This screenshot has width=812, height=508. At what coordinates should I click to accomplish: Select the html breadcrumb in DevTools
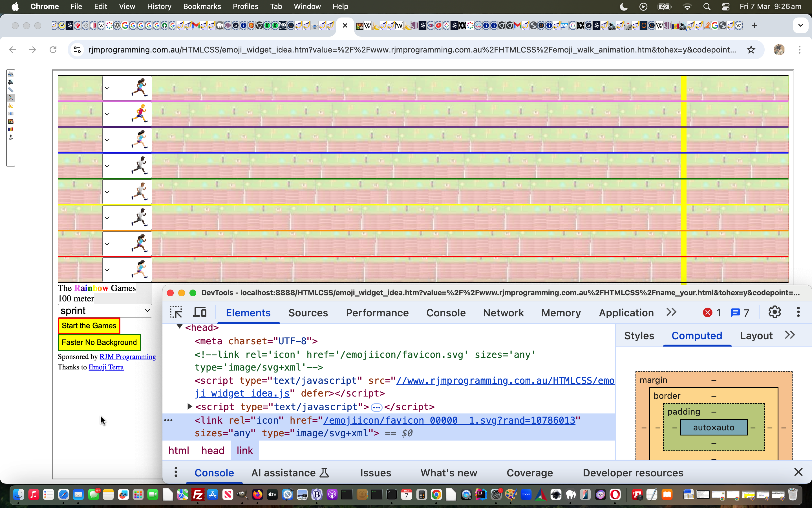coord(179,450)
